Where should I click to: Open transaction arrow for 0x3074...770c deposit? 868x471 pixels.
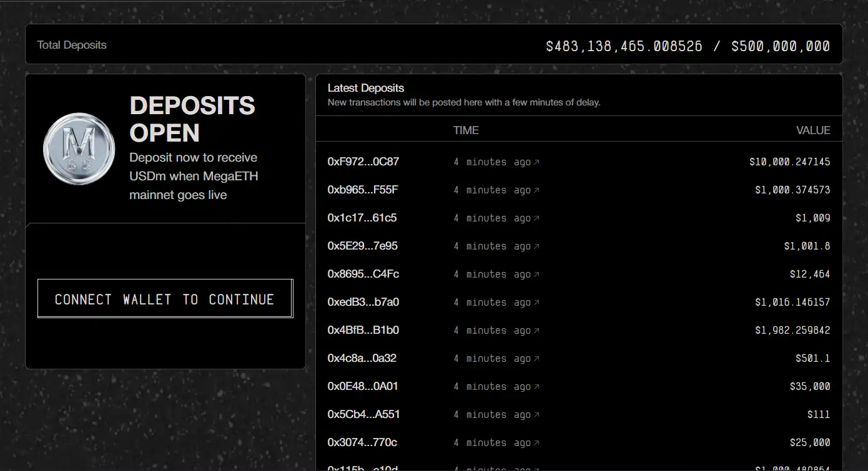[x=536, y=443]
